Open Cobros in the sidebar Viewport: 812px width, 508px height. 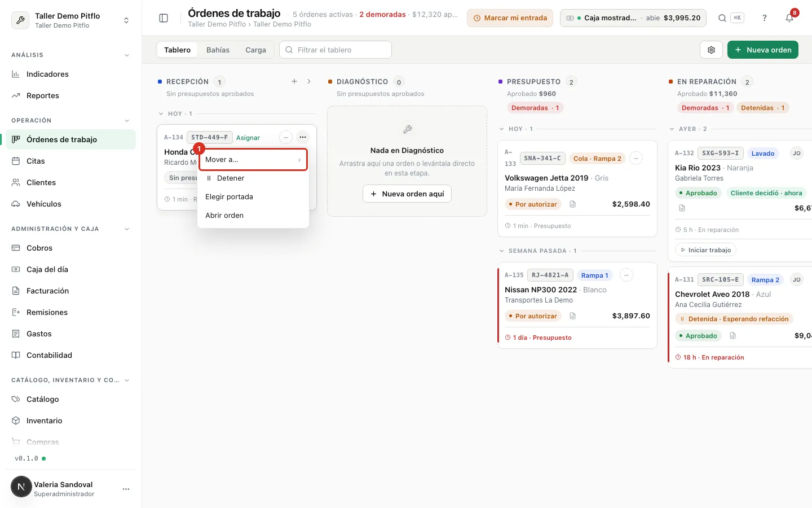tap(70, 248)
